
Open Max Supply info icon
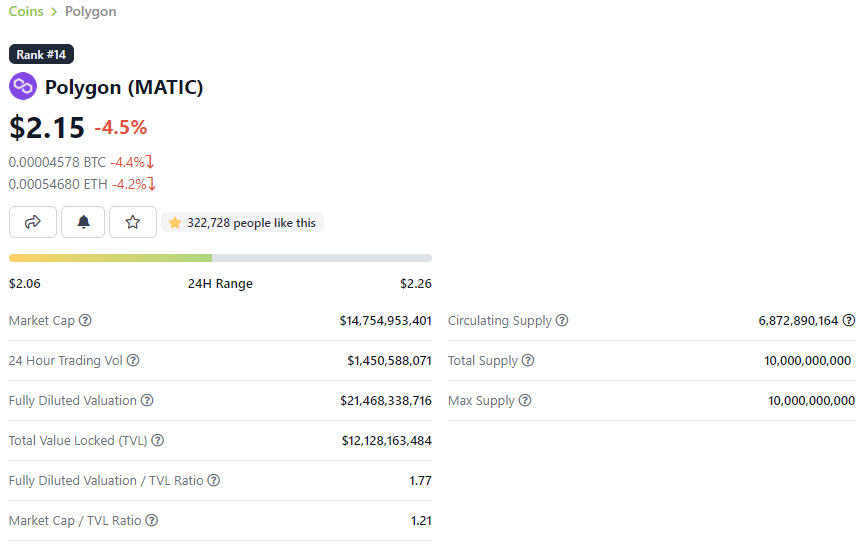click(525, 400)
